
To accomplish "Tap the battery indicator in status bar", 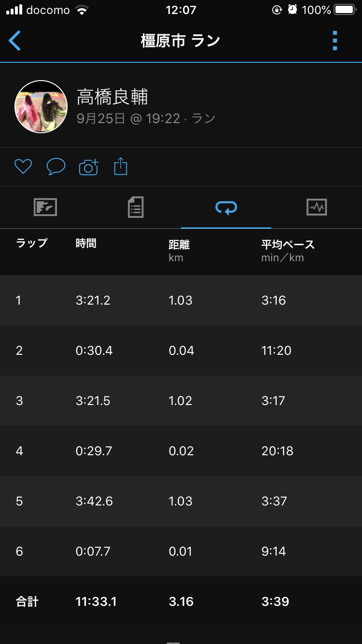I will (345, 10).
